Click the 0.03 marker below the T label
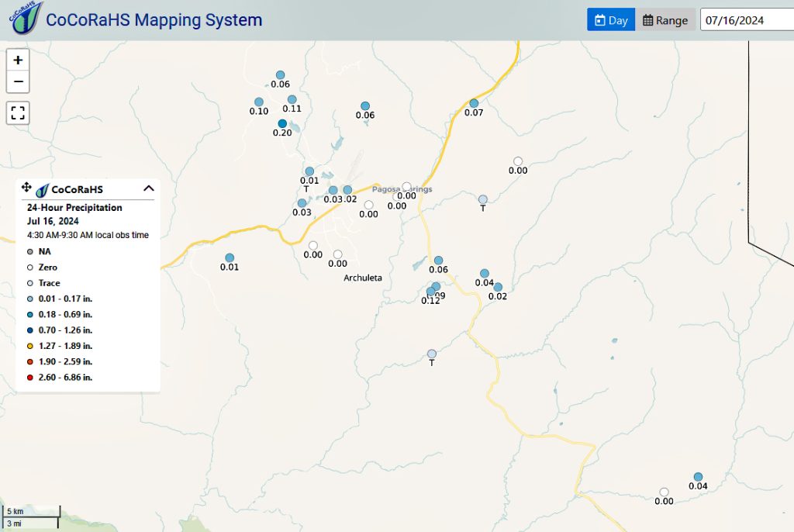This screenshot has width=794, height=532. [302, 203]
